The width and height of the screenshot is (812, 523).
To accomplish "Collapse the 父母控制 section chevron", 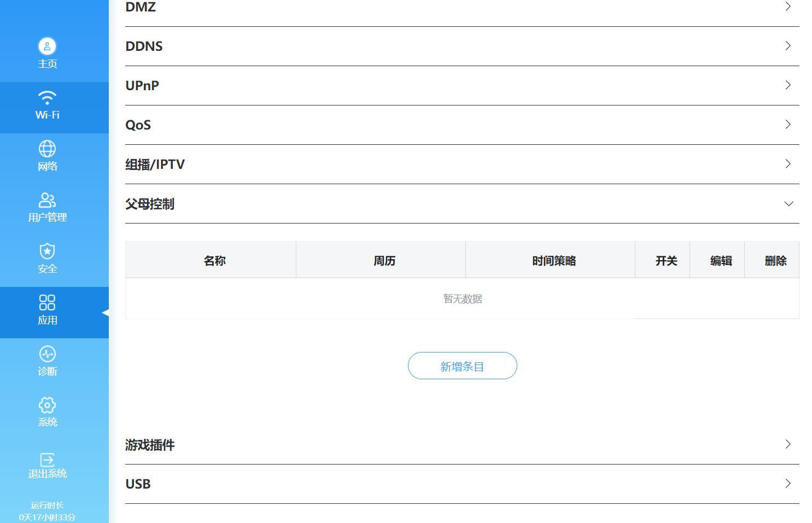I will [x=788, y=204].
